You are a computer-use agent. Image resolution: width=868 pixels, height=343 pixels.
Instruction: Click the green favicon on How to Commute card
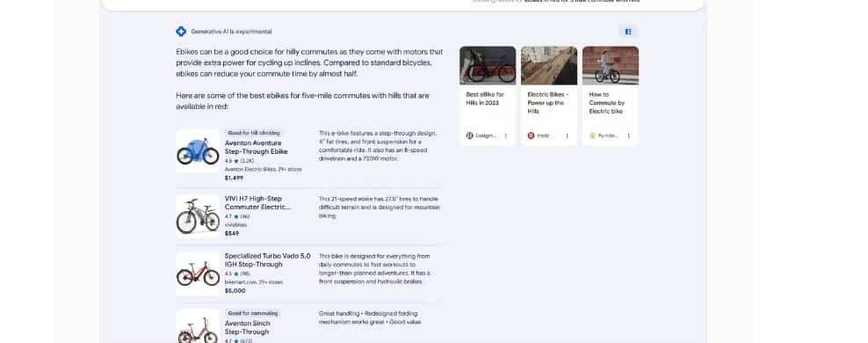[x=592, y=135]
